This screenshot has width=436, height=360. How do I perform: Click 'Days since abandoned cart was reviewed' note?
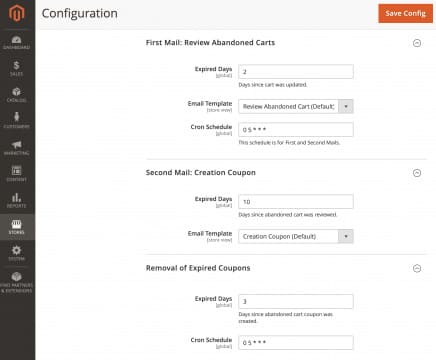pyautogui.click(x=288, y=215)
